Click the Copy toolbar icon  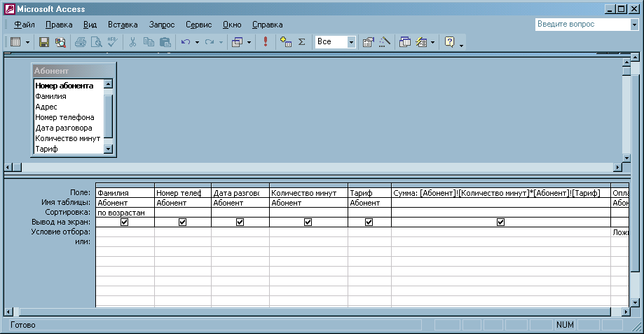149,42
